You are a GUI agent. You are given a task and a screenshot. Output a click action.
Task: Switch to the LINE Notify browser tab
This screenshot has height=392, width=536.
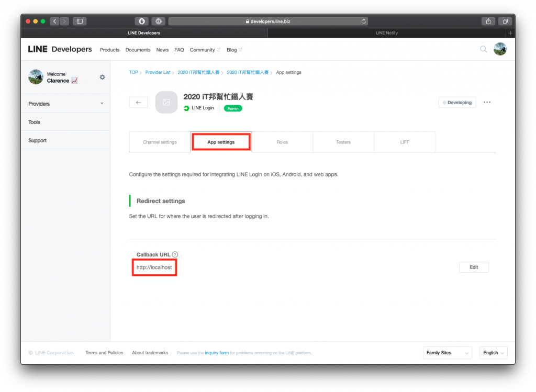387,33
